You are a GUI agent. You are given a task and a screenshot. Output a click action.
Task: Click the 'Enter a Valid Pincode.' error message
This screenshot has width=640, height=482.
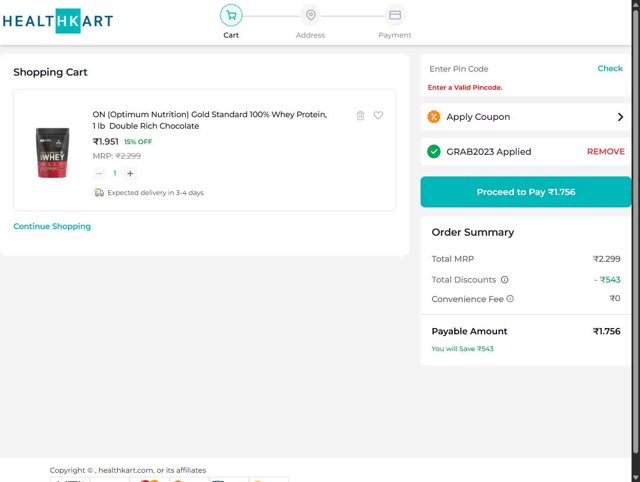click(465, 87)
